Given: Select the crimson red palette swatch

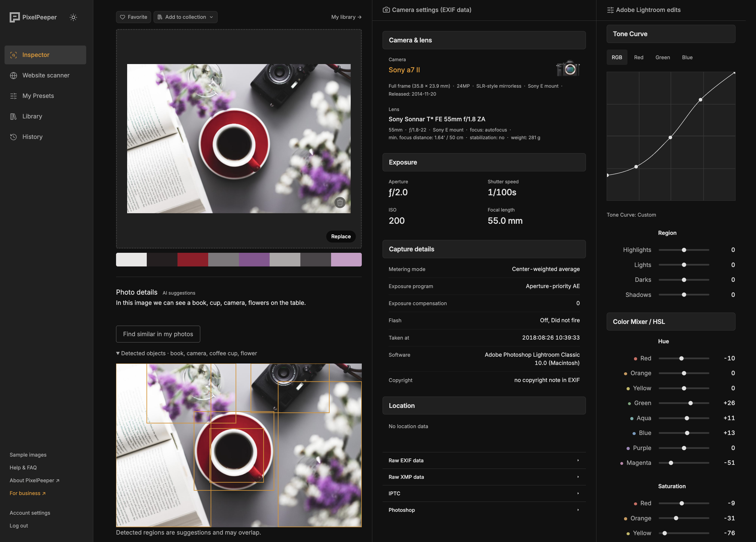Looking at the screenshot, I should click(x=193, y=260).
